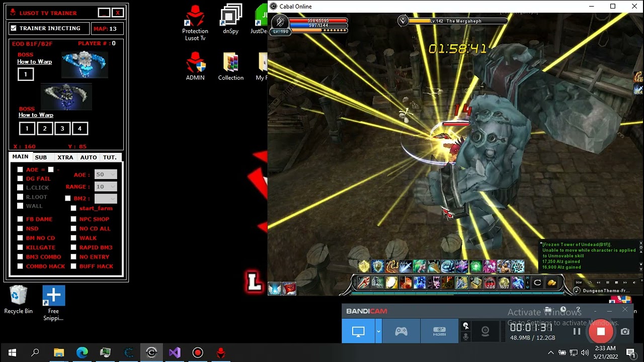Click The Mergaheph boss HP bar

coord(457,21)
